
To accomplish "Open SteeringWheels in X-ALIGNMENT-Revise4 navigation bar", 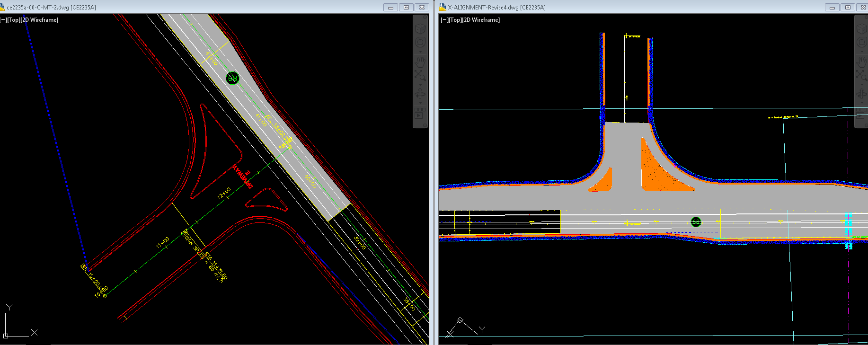I will (x=861, y=43).
